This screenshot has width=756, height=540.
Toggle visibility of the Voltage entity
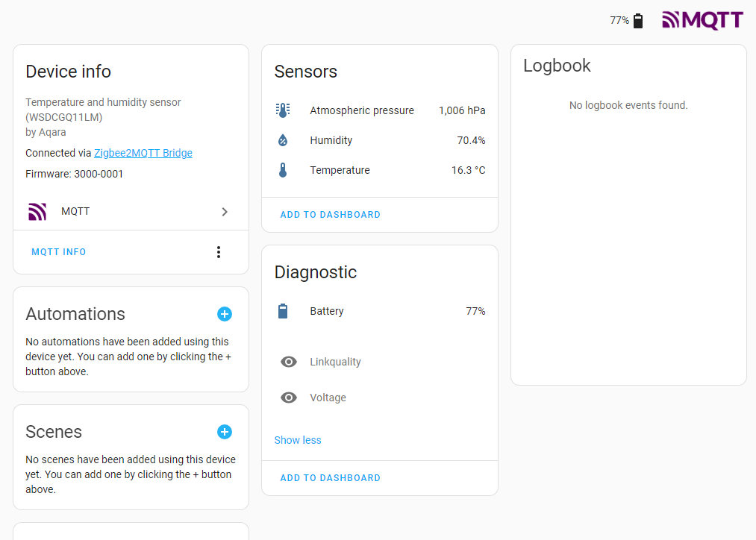[289, 398]
